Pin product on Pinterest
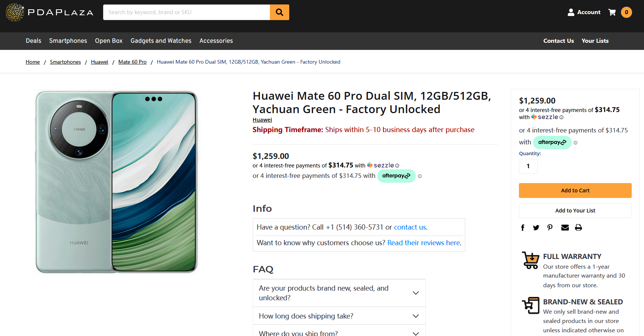This screenshot has width=644, height=336. click(550, 228)
